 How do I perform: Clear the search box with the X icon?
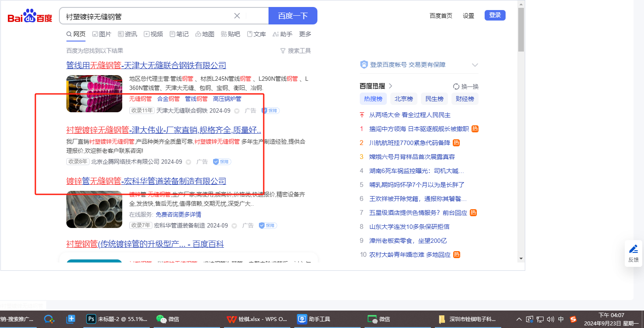tap(237, 16)
